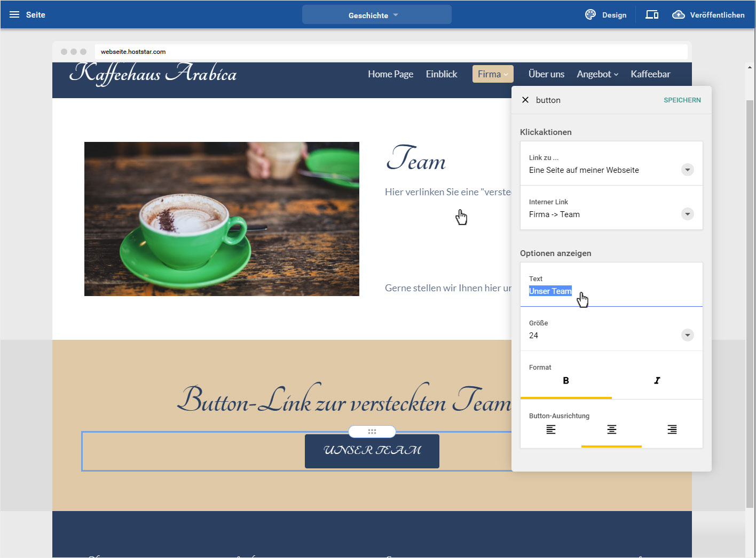Close the button settings panel with X

525,100
